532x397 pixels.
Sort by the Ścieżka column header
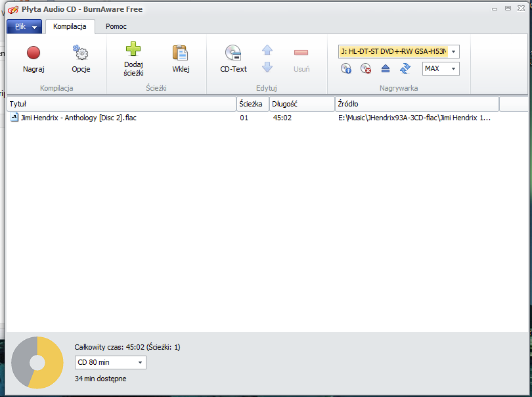[253, 104]
